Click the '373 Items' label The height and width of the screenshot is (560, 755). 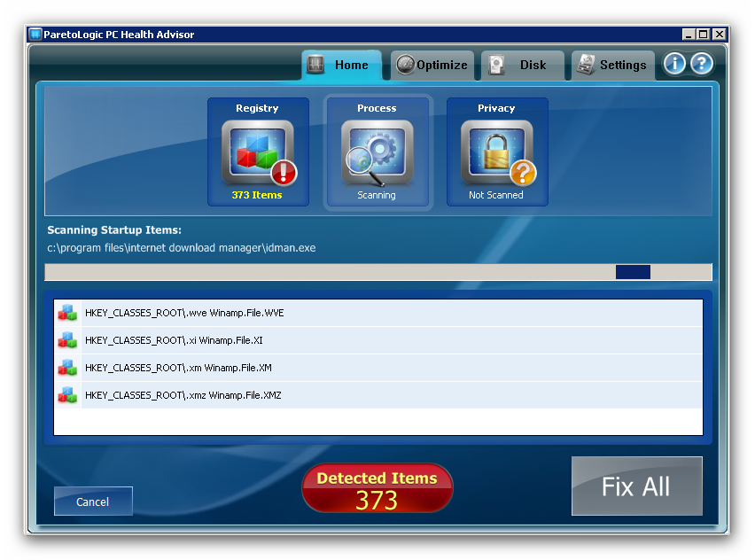click(x=257, y=195)
